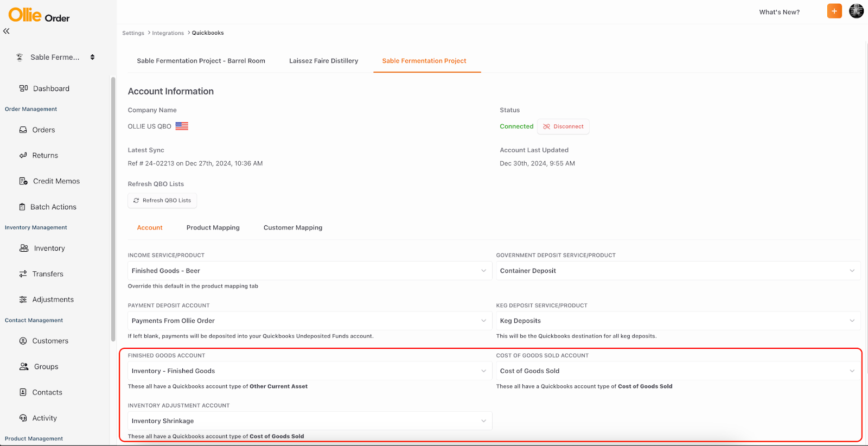This screenshot has width=868, height=446.
Task: Switch to Laissez Faire Distillery tab
Action: coord(323,61)
